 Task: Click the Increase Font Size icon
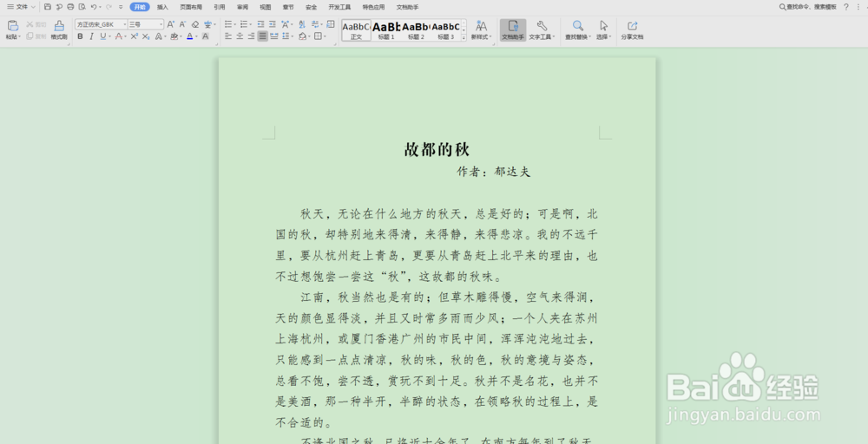tap(170, 24)
